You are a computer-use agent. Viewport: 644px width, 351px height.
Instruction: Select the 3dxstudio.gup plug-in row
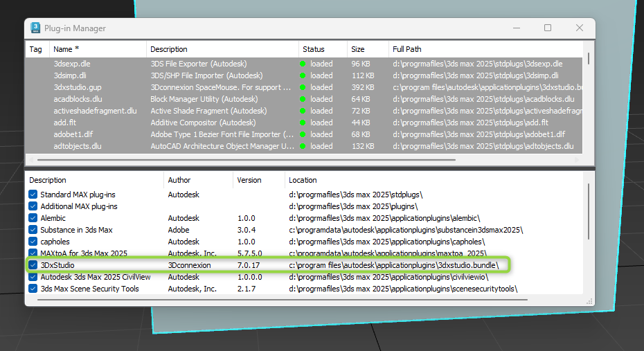point(304,87)
